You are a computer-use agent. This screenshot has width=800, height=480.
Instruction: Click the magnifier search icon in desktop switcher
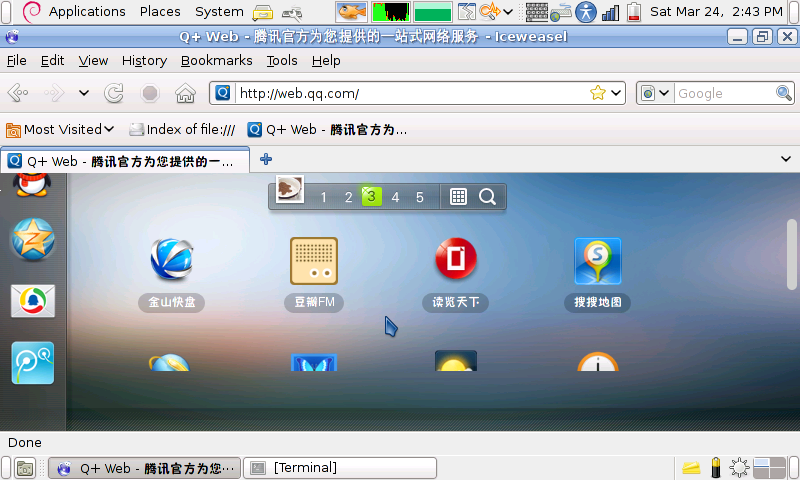click(487, 196)
